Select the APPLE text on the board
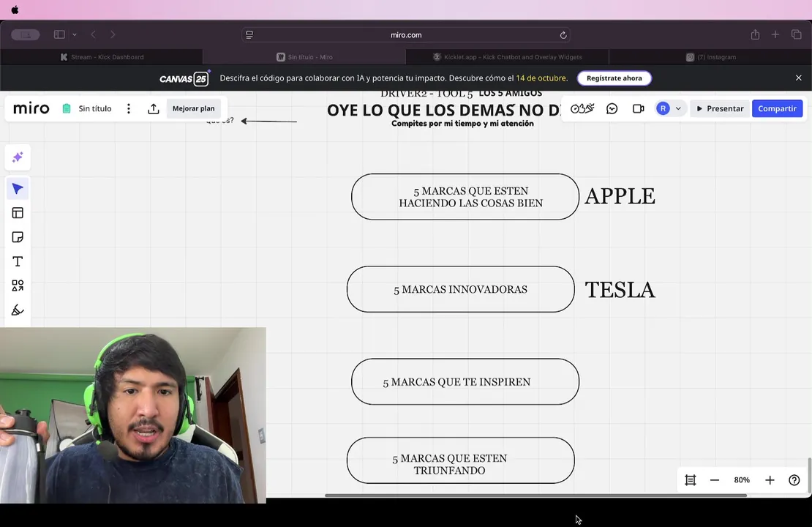The width and height of the screenshot is (812, 527). click(x=620, y=196)
